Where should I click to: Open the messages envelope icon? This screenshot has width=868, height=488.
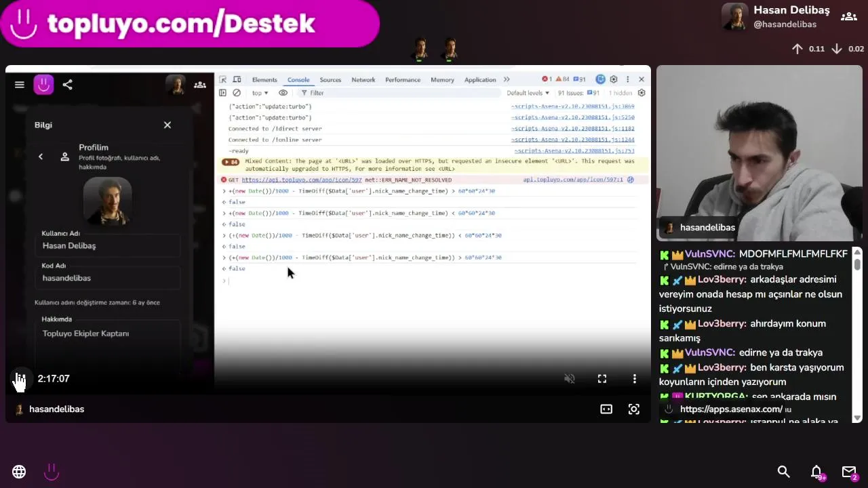pyautogui.click(x=849, y=472)
